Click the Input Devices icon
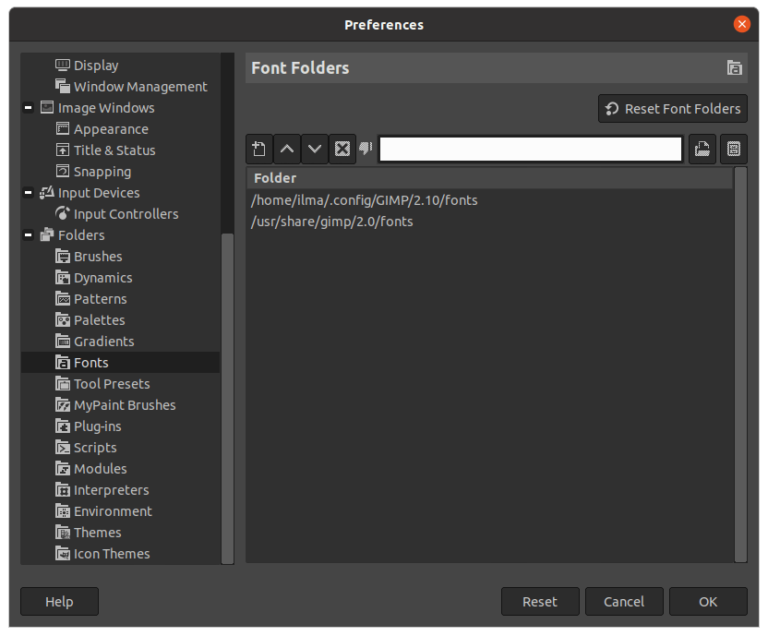 coord(47,193)
